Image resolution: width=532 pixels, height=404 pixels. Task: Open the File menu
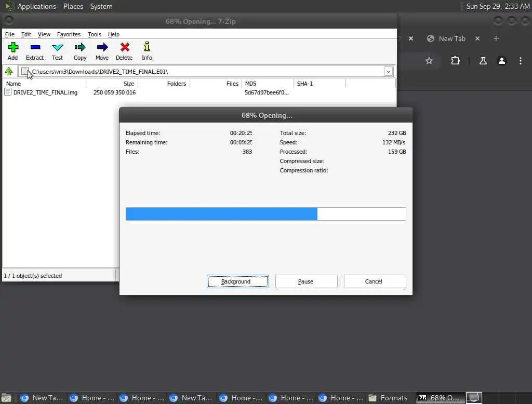click(x=9, y=34)
